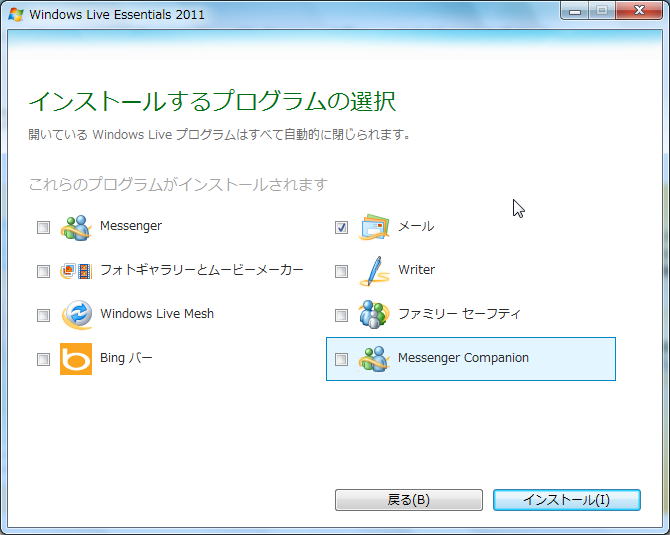
Task: Click the Windows Live Mesh sync icon
Action: point(77,315)
